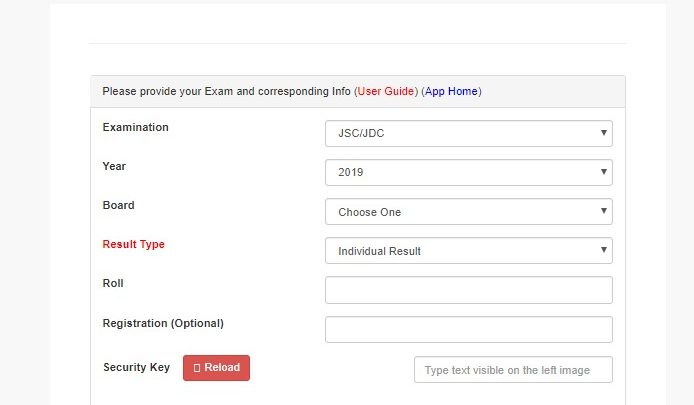The height and width of the screenshot is (405, 694).
Task: Open the Examination dropdown showing JSC/JDC
Action: click(x=469, y=133)
